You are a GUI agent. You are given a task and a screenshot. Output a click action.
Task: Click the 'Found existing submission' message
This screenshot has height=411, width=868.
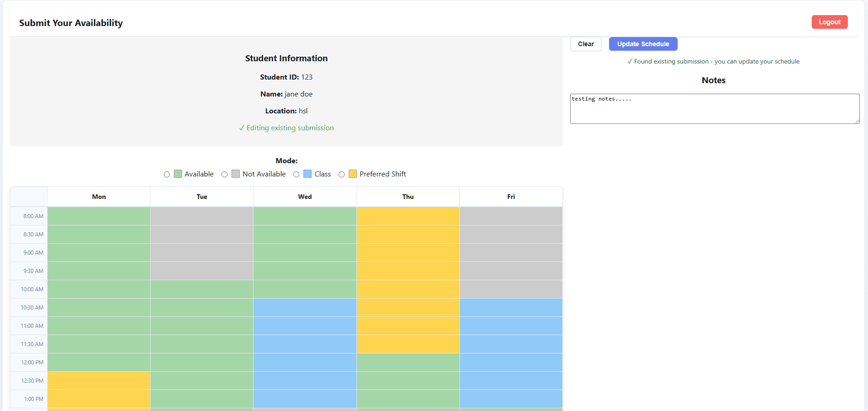pyautogui.click(x=713, y=61)
